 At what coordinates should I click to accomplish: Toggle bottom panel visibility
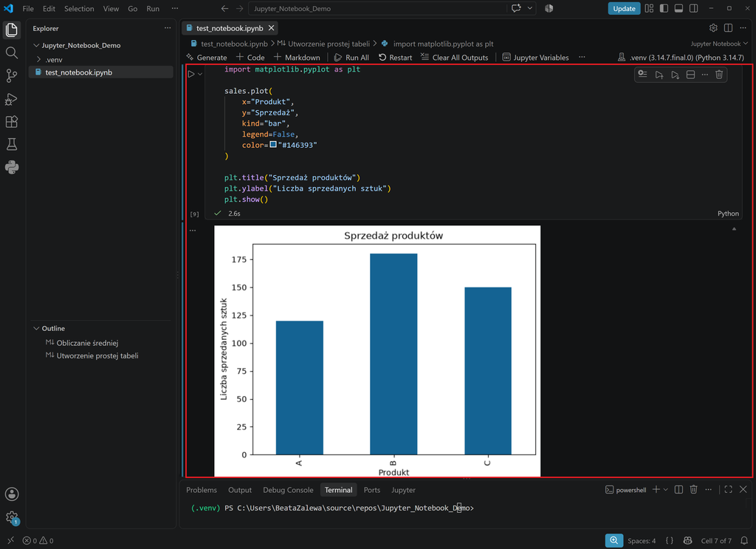679,8
